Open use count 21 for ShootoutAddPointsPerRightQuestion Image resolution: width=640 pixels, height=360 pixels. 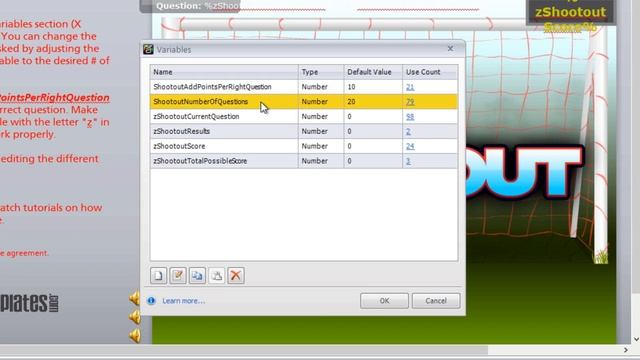[410, 87]
